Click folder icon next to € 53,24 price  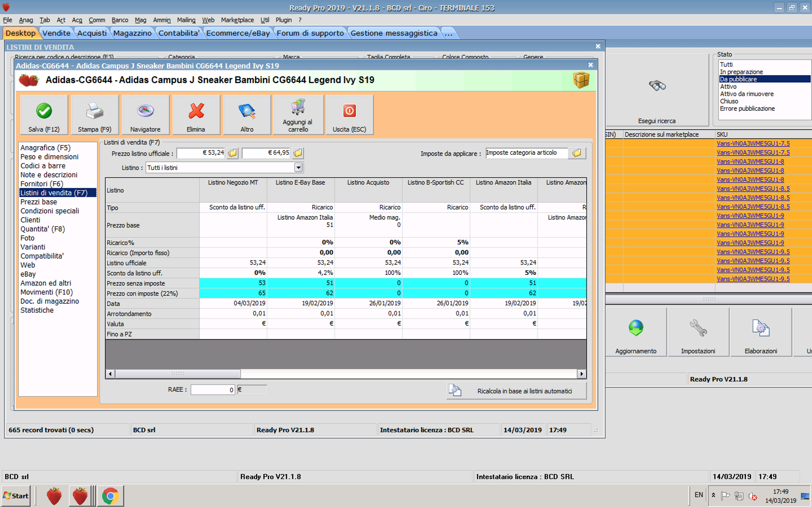click(232, 153)
